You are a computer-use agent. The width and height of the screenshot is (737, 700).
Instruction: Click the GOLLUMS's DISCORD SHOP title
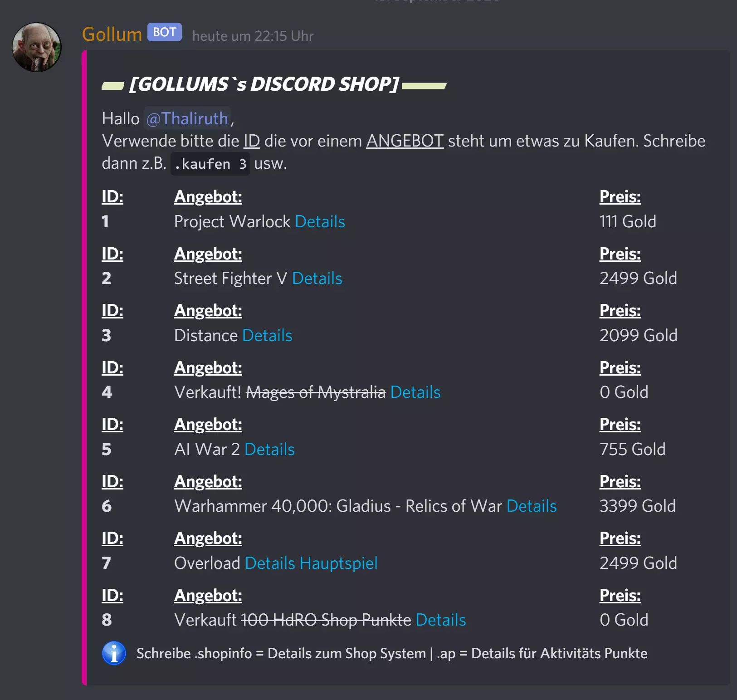(x=264, y=84)
